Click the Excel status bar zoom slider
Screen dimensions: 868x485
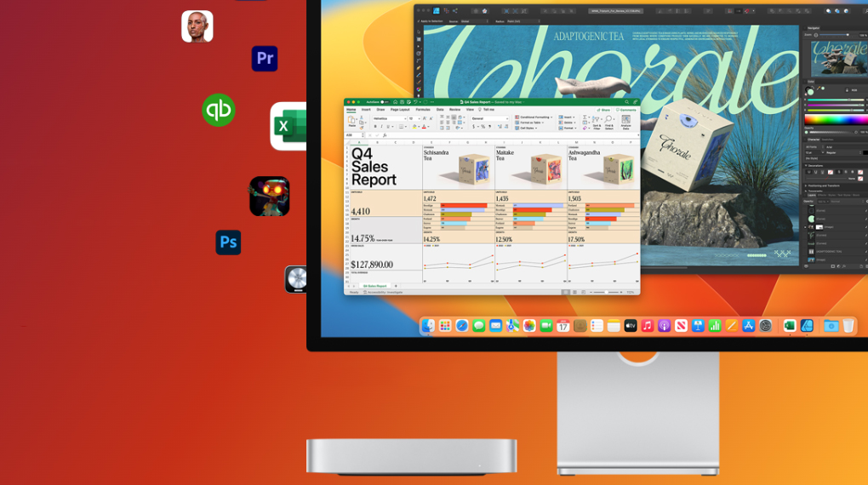[x=606, y=293]
